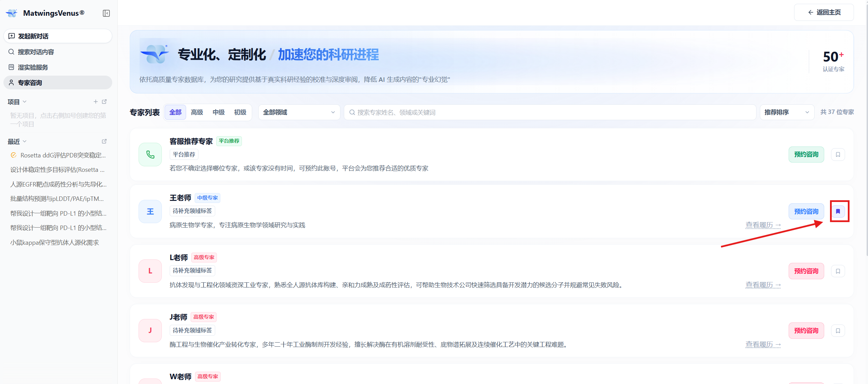This screenshot has width=868, height=384.
Task: Open 人源EGFR靶点成药性分析 conversation
Action: coord(58,184)
